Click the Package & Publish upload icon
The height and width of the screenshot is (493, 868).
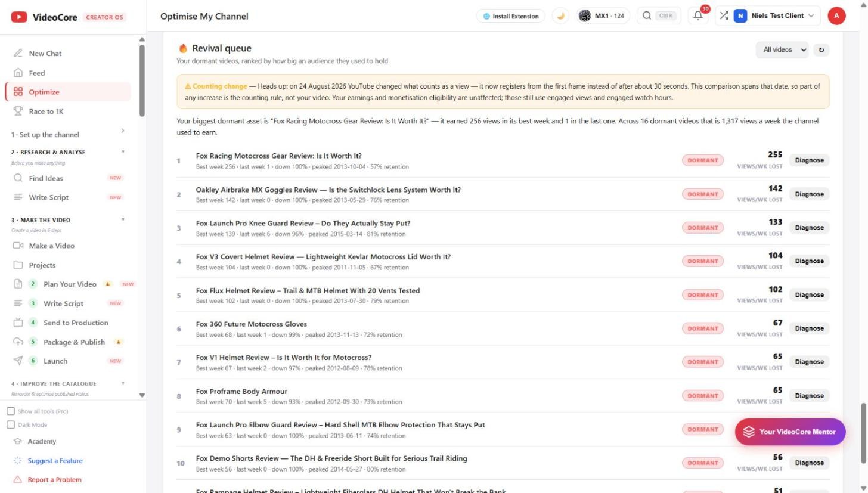(18, 342)
